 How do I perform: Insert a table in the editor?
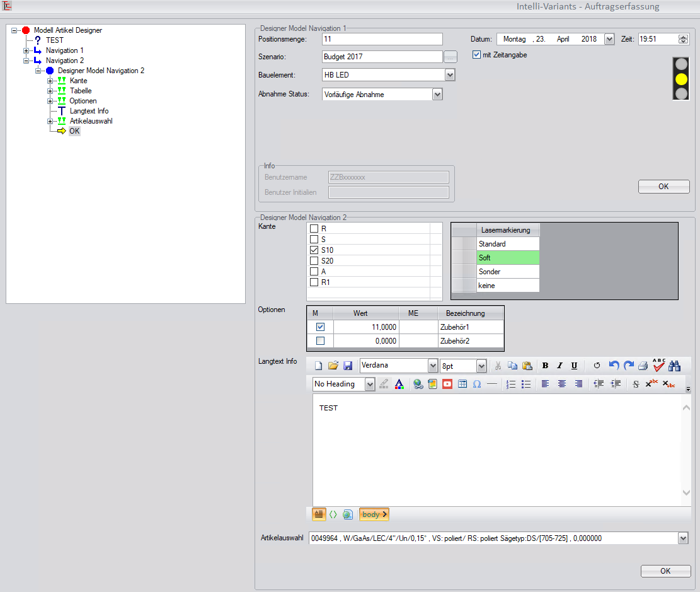click(x=462, y=384)
